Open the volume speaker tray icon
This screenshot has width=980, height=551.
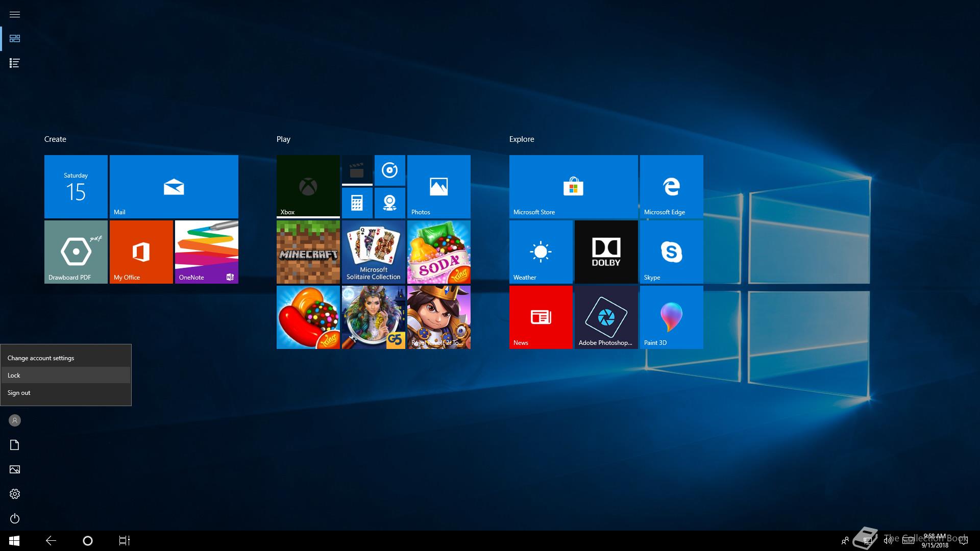coord(888,541)
